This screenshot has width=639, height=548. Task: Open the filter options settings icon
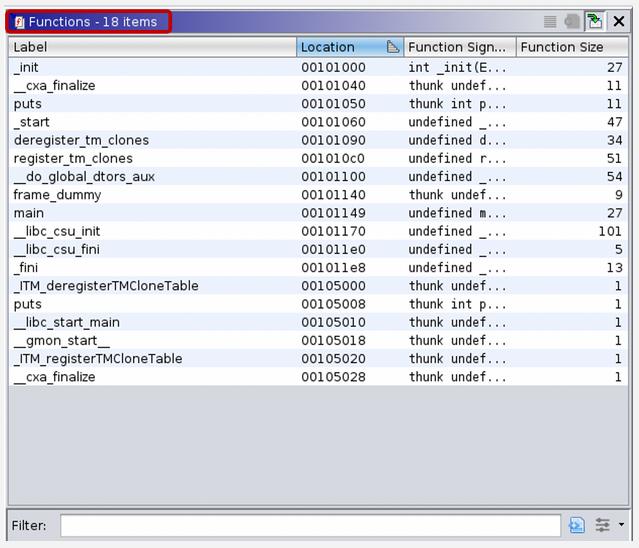pos(602,525)
